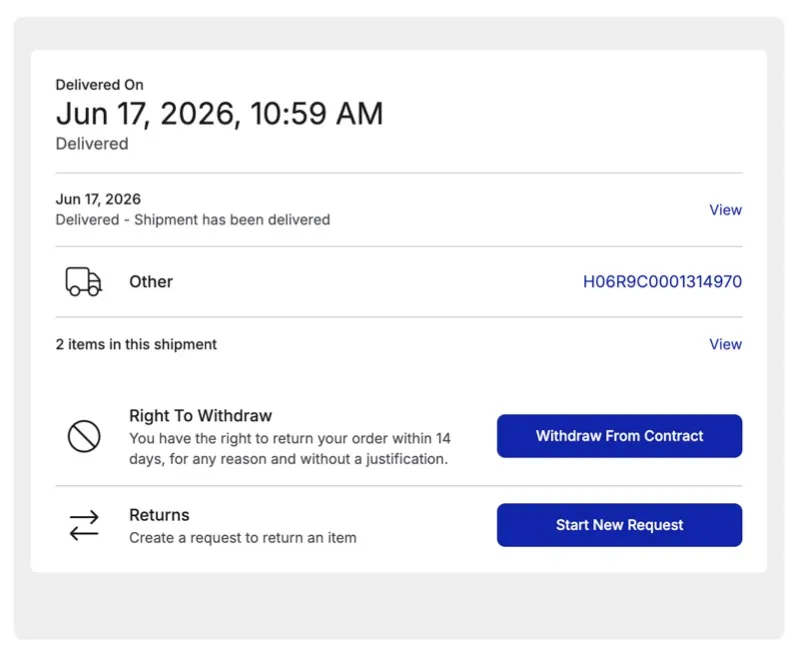Click the Returns swap arrows icon
The width and height of the screenshot is (800, 652).
pos(84,525)
